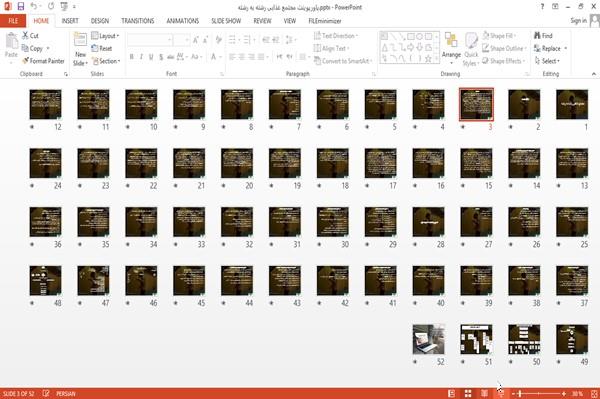This screenshot has width=600, height=399.
Task: Click zoom in plus button
Action: [564, 394]
